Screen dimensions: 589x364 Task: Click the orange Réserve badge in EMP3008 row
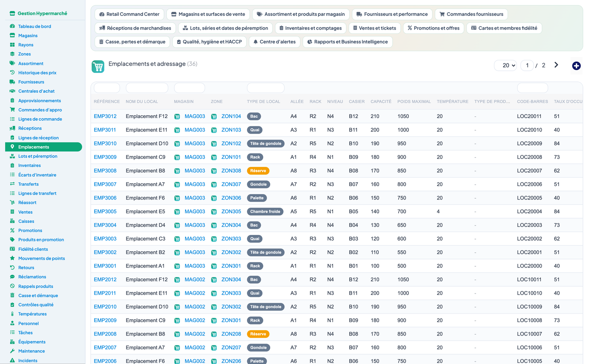[258, 171]
